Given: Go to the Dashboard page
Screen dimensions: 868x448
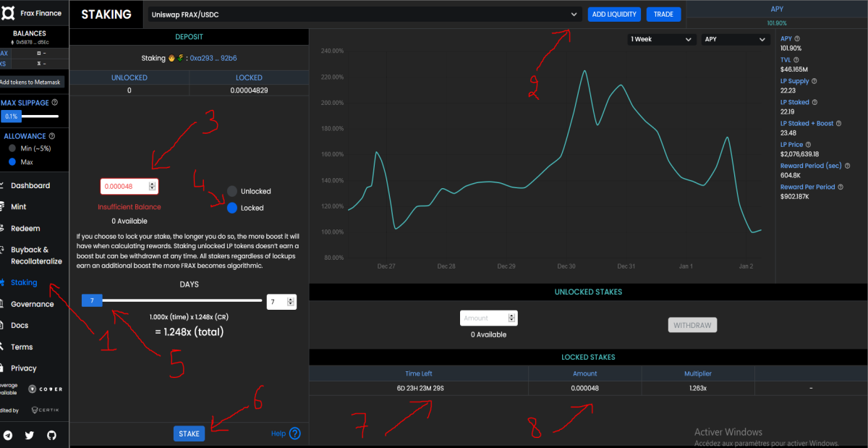Looking at the screenshot, I should (30, 186).
